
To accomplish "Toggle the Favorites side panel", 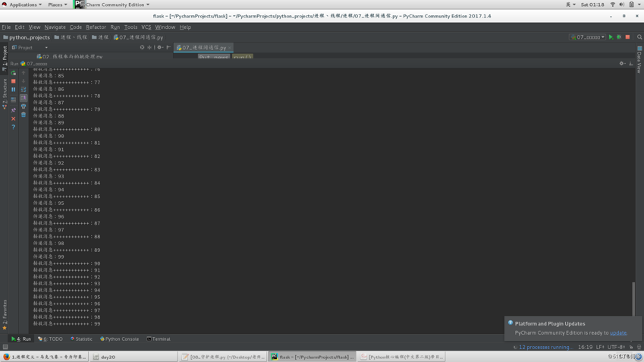I will click(5, 313).
